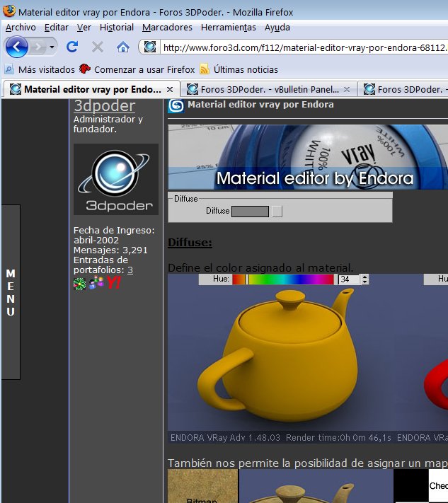Click the red Yahoo messenger icon
Image resolution: width=448 pixels, height=503 pixels.
pos(113,282)
